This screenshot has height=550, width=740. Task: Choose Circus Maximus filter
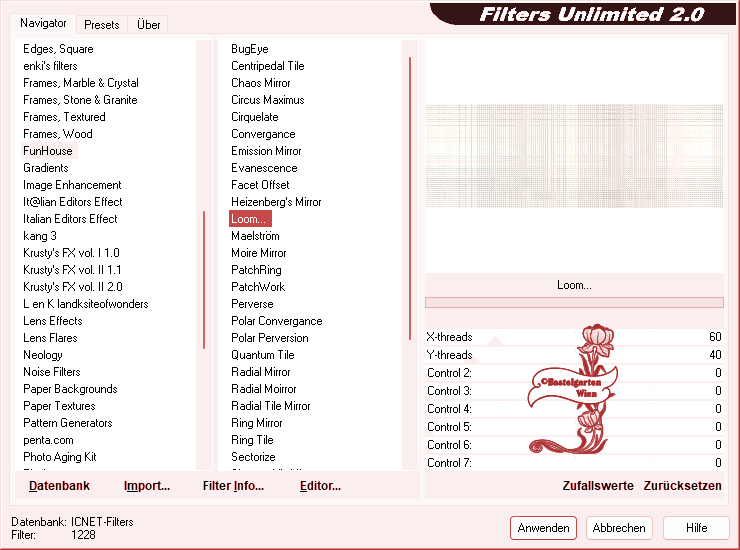(x=268, y=100)
